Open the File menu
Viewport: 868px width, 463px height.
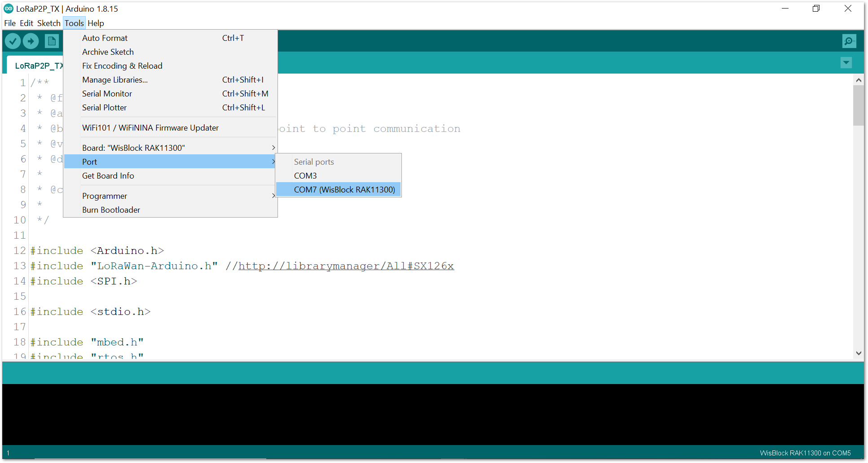10,23
